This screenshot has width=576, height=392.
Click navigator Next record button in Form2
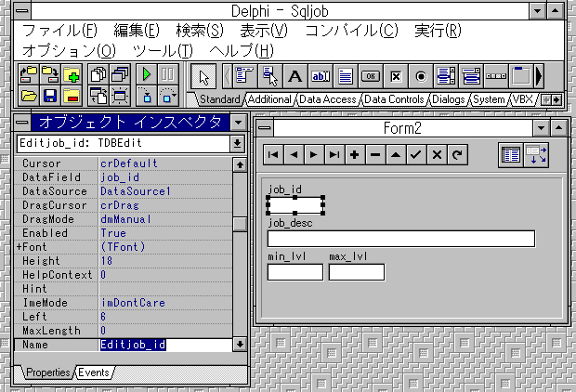(x=314, y=155)
